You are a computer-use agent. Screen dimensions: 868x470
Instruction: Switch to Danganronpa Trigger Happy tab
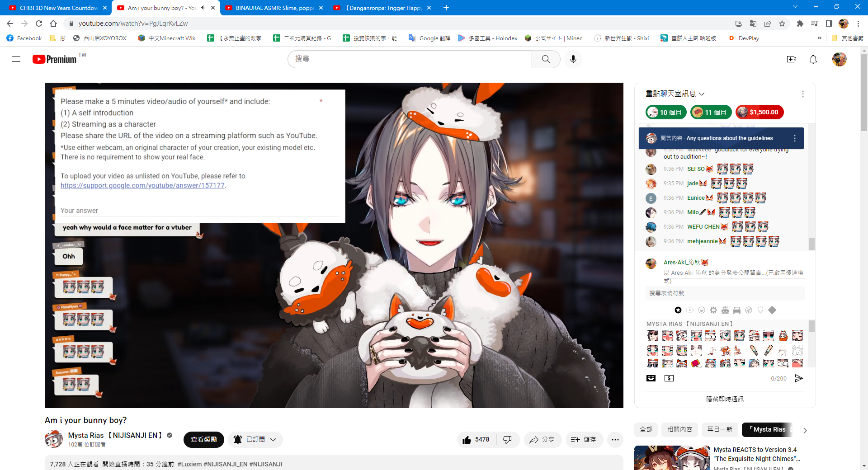click(382, 8)
